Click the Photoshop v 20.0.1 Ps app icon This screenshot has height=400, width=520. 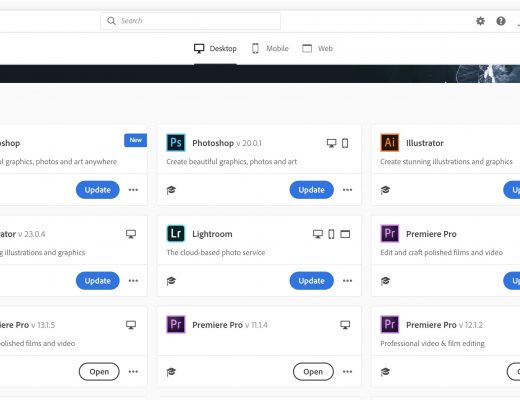point(176,143)
